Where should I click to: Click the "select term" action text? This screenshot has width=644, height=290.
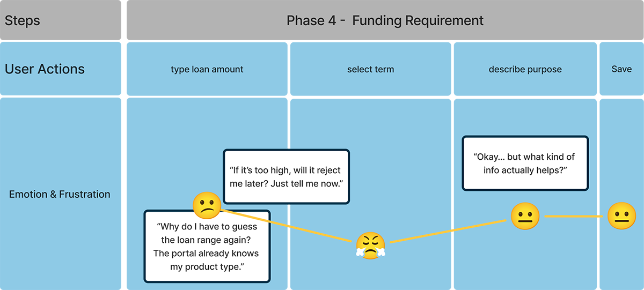tap(370, 70)
